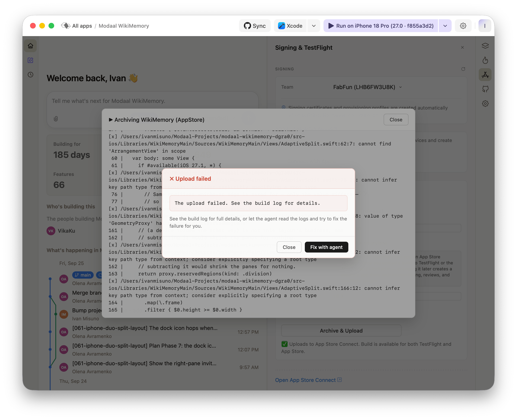Click the GitHub Sync button

pos(255,26)
